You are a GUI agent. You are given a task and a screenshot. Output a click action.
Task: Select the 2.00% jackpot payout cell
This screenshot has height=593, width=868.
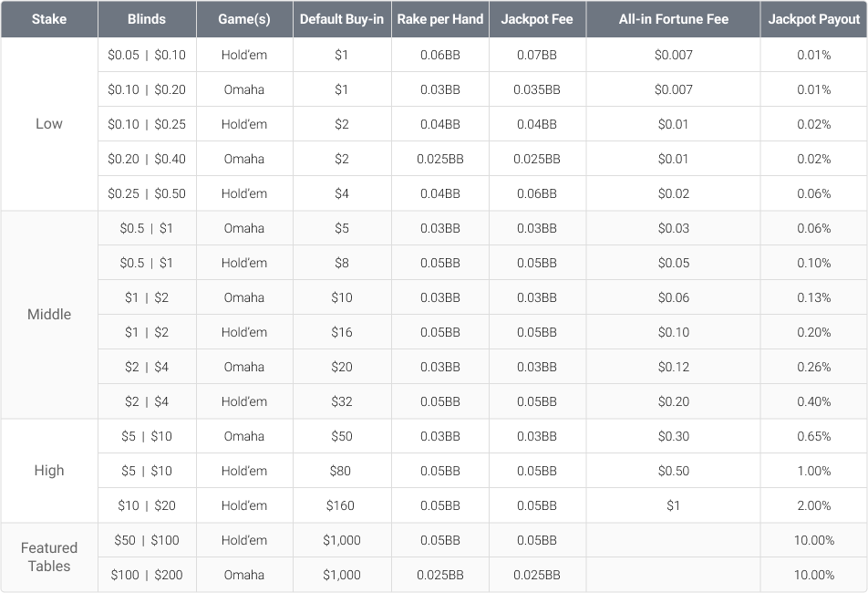[x=812, y=505]
